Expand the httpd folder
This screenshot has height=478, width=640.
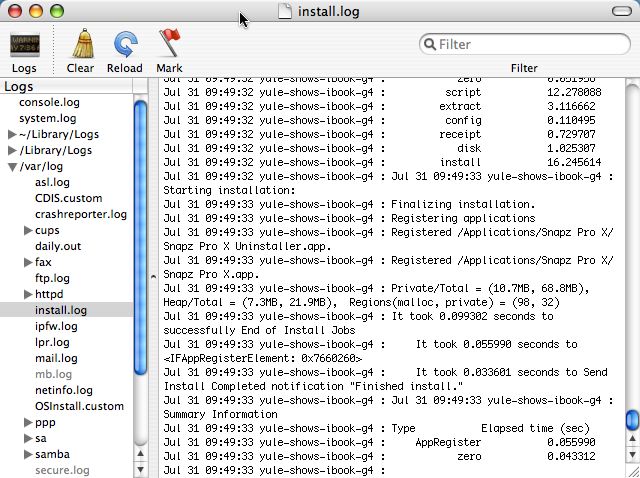[x=28, y=294]
